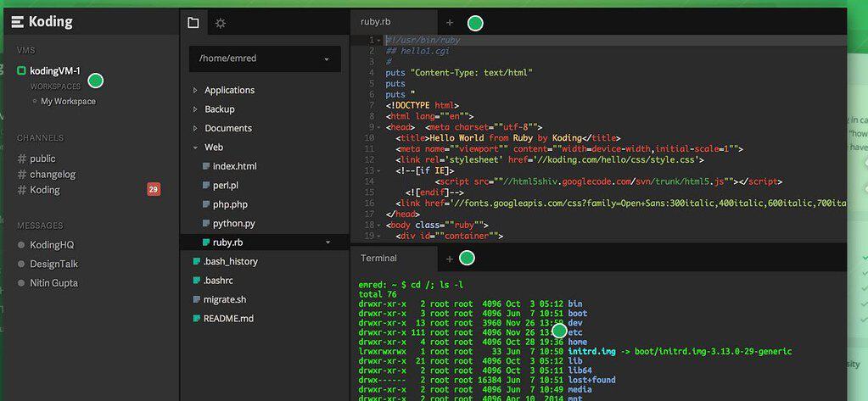Open My Workspace
868x401 pixels.
coord(68,101)
